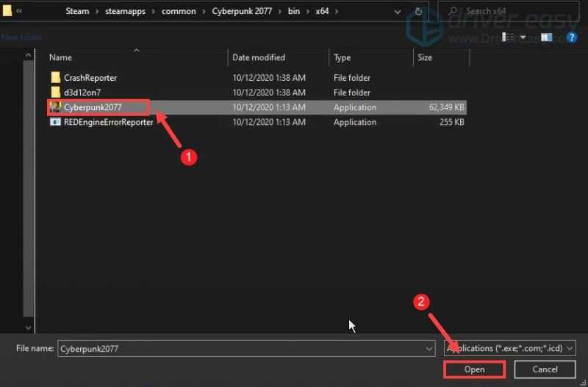The image size is (588, 387).
Task: Click the 255 KB size value
Action: pyautogui.click(x=452, y=123)
